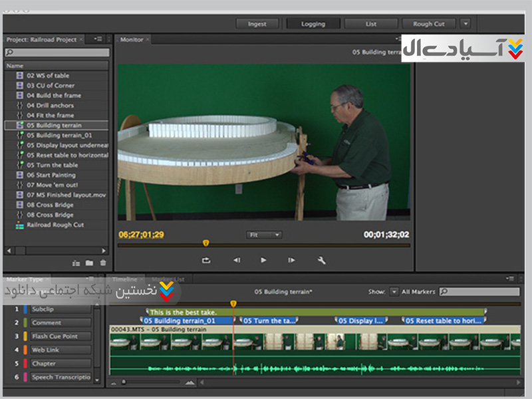This screenshot has width=532, height=399.
Task: Switch to the Logging workspace
Action: [313, 24]
